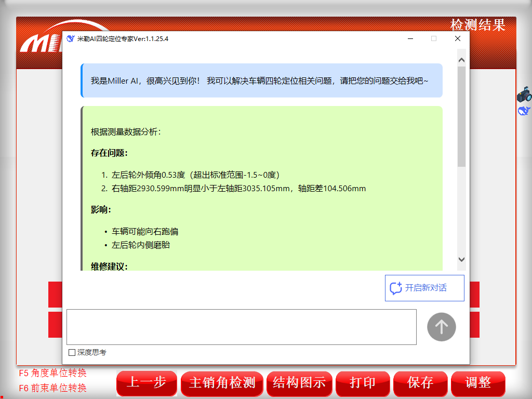Click the chat scrollbar down arrow
The image size is (532, 399).
[x=461, y=260]
